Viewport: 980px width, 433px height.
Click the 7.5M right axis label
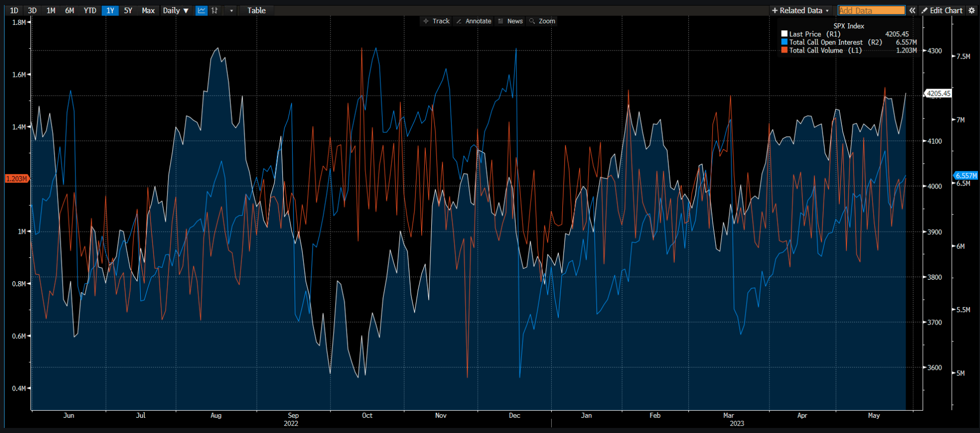(x=963, y=56)
